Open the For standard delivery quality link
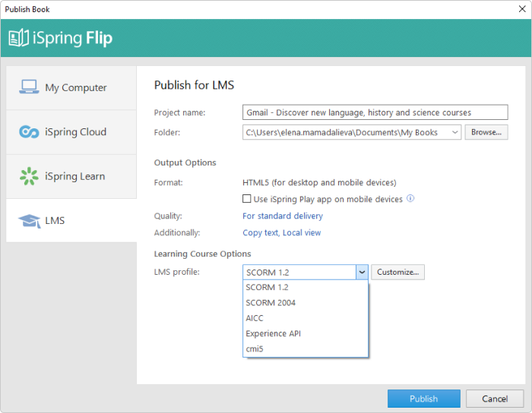The image size is (532, 413). click(x=283, y=216)
